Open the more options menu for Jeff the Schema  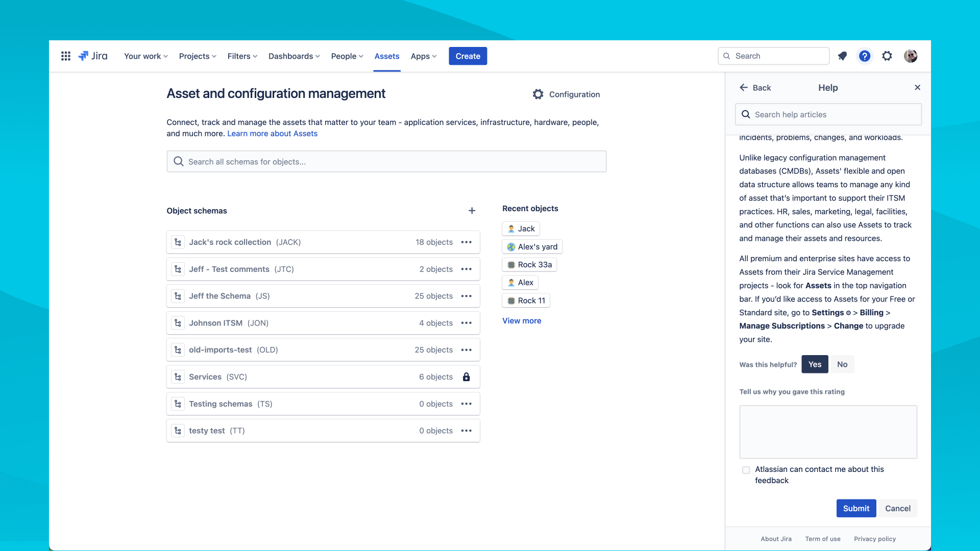tap(467, 296)
